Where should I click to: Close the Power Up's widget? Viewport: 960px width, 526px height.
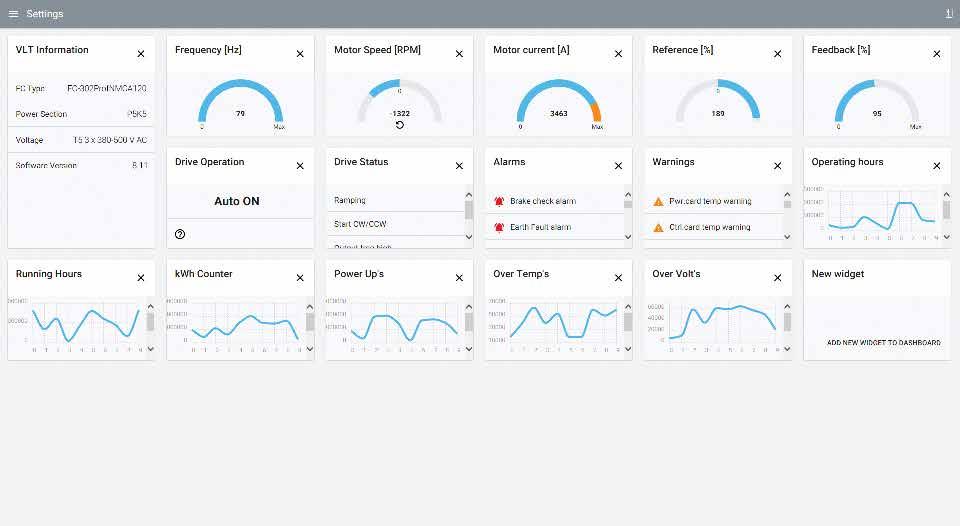coord(459,278)
